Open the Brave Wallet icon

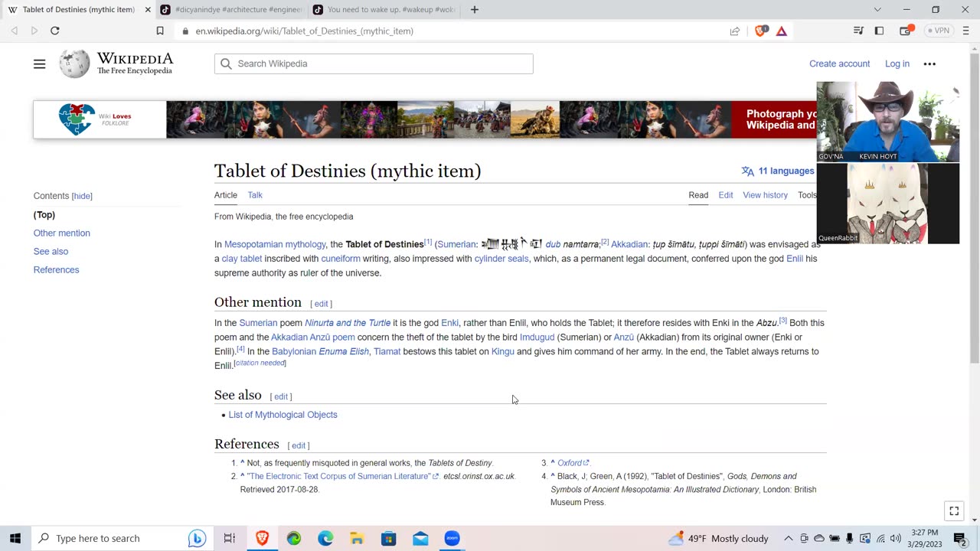point(906,31)
